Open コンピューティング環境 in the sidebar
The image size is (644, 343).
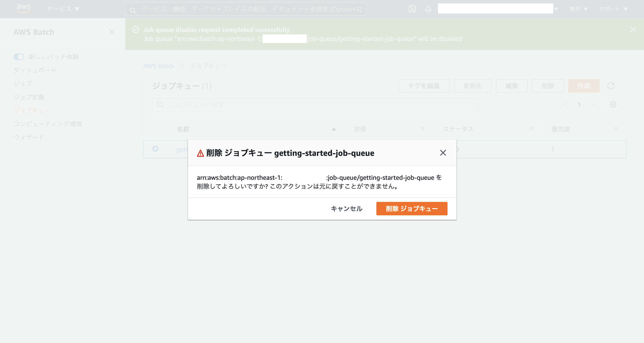48,124
